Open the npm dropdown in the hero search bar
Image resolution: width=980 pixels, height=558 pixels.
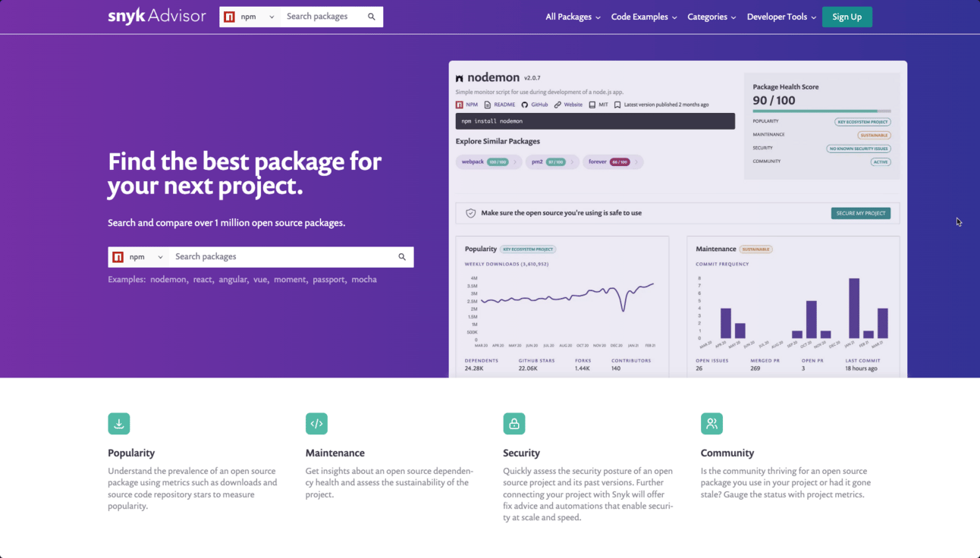point(139,257)
